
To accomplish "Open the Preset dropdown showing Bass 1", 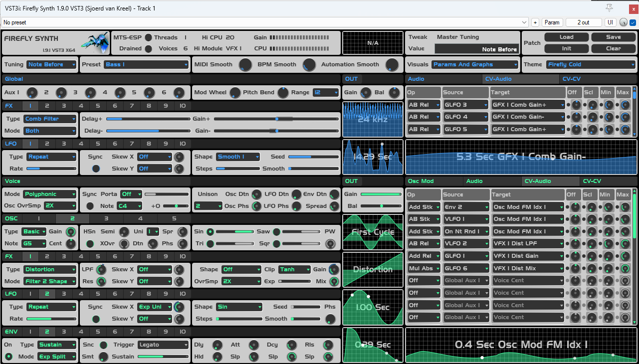I will pyautogui.click(x=147, y=65).
